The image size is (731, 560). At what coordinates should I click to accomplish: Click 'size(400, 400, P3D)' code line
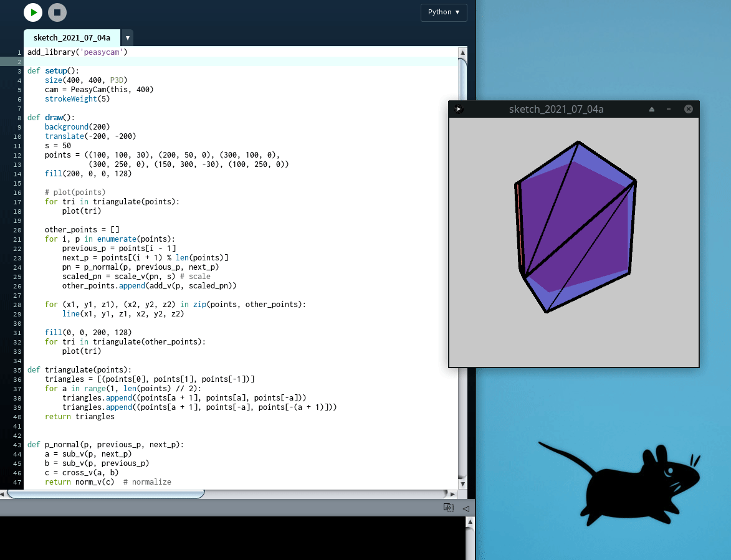[x=86, y=80]
